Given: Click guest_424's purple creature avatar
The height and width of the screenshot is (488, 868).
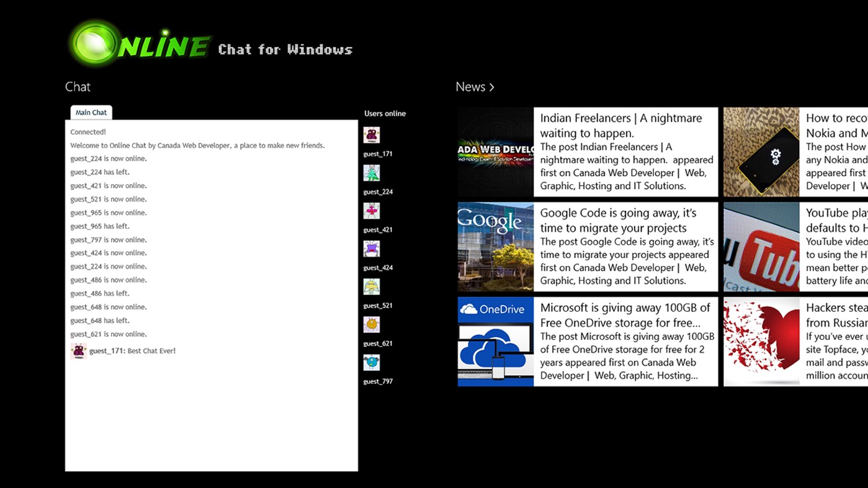Looking at the screenshot, I should tap(372, 249).
